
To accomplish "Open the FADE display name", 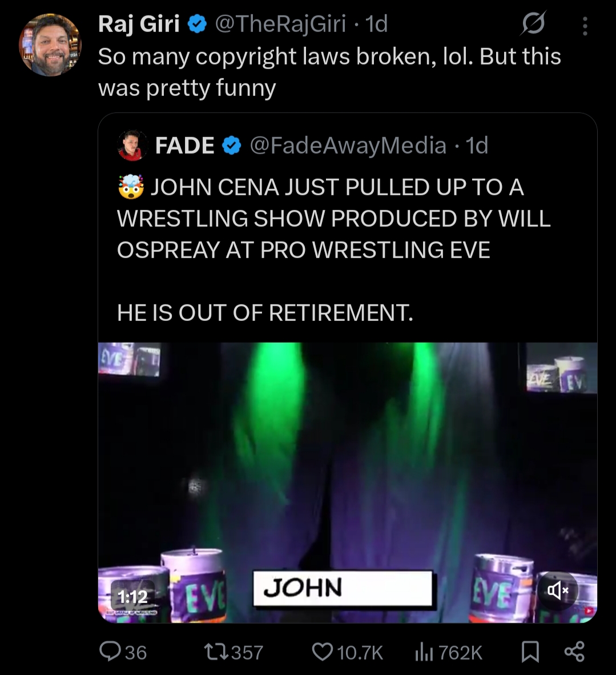I will click(184, 145).
